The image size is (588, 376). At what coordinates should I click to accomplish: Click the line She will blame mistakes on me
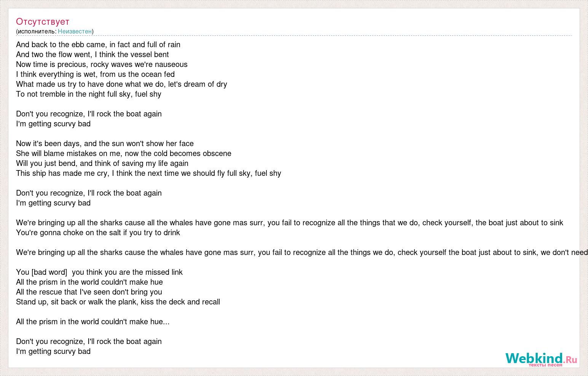click(124, 153)
